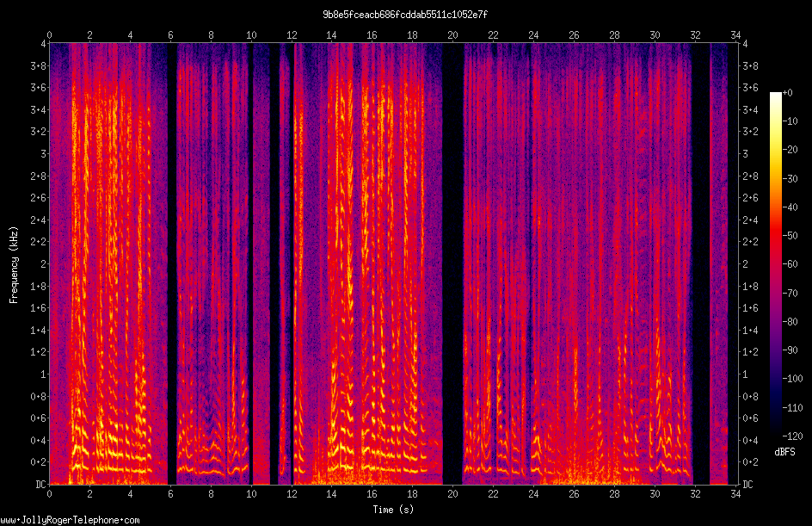The width and height of the screenshot is (812, 526).
Task: Select the '-60' color scale label
Action: pyautogui.click(x=790, y=264)
